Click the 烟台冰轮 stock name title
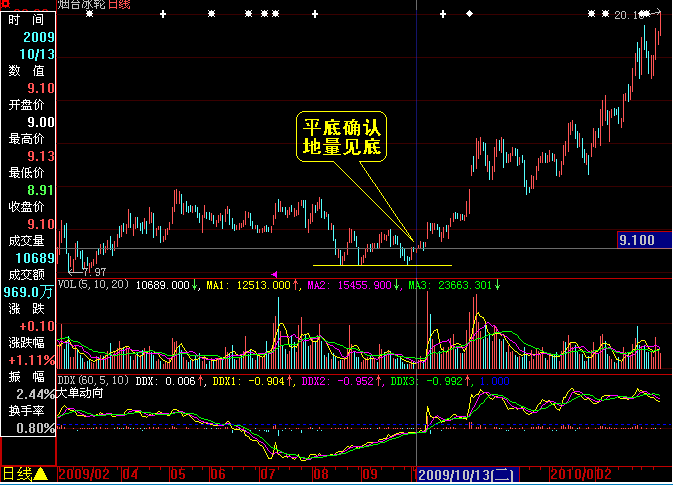The width and height of the screenshot is (673, 490). (82, 5)
